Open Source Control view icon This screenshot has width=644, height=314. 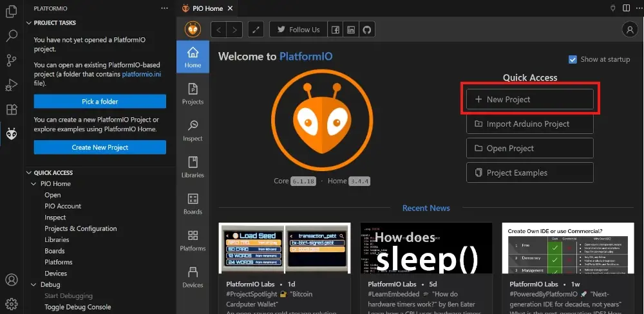[11, 60]
